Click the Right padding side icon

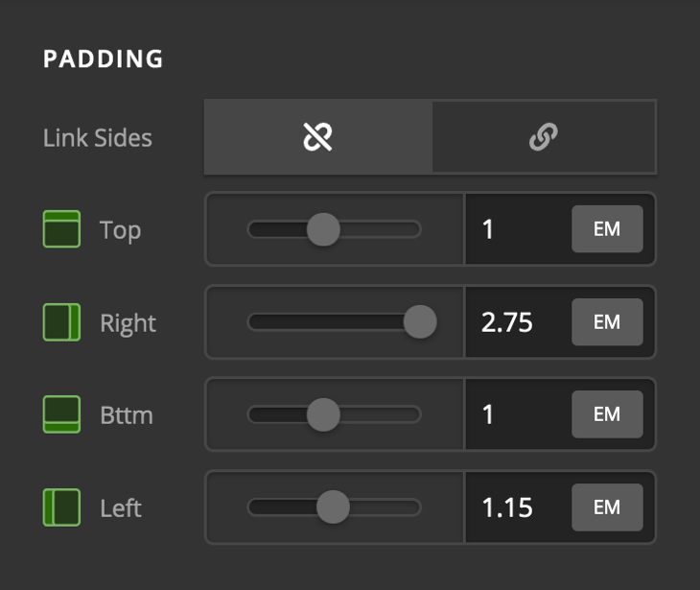[x=61, y=322]
